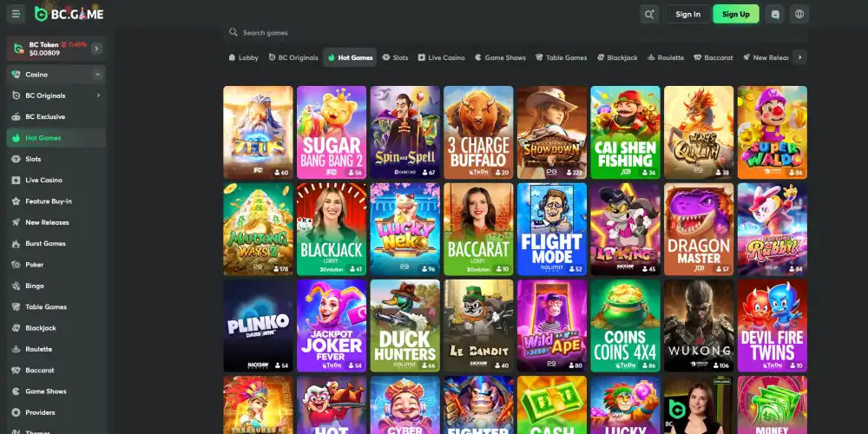Open the Flight Mode game

[552, 229]
